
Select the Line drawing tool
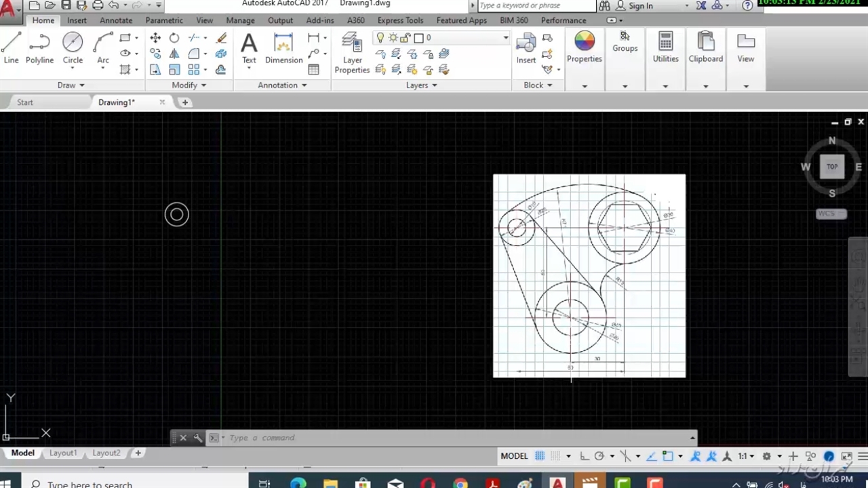pyautogui.click(x=11, y=47)
